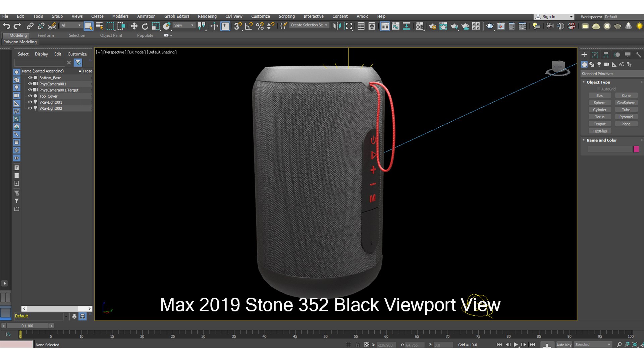The height and width of the screenshot is (362, 644).
Task: Toggle the Percent Snap icon
Action: coord(260,26)
